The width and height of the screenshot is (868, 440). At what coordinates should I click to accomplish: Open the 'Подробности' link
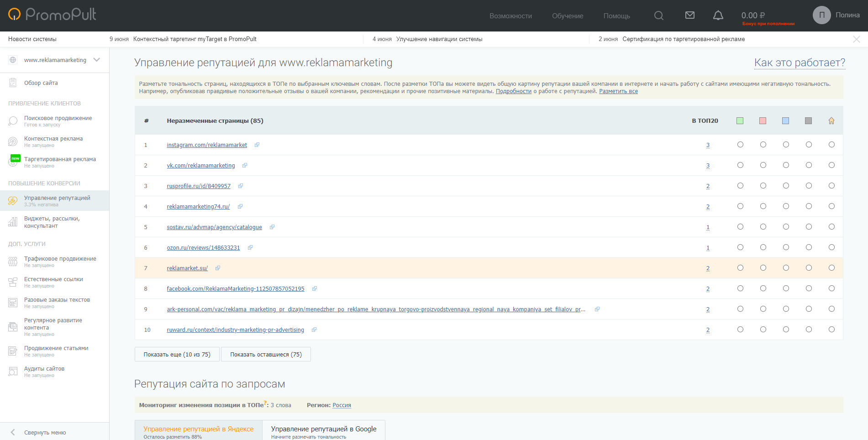click(x=514, y=91)
